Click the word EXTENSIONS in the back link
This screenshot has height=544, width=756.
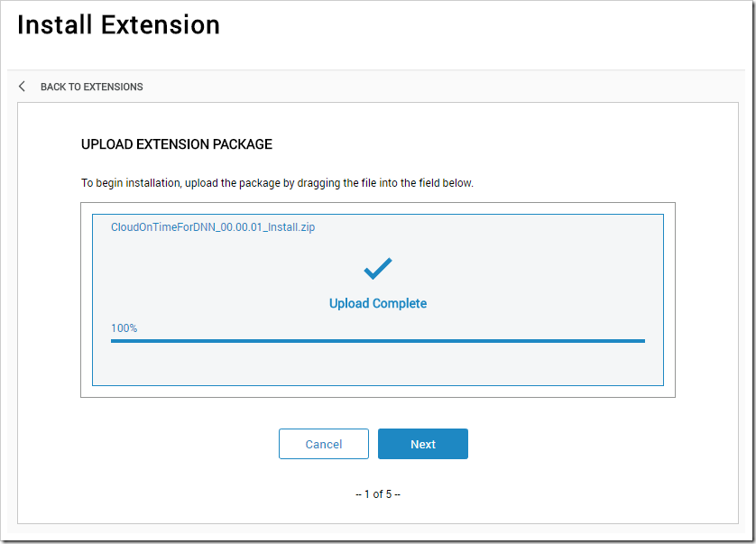114,87
